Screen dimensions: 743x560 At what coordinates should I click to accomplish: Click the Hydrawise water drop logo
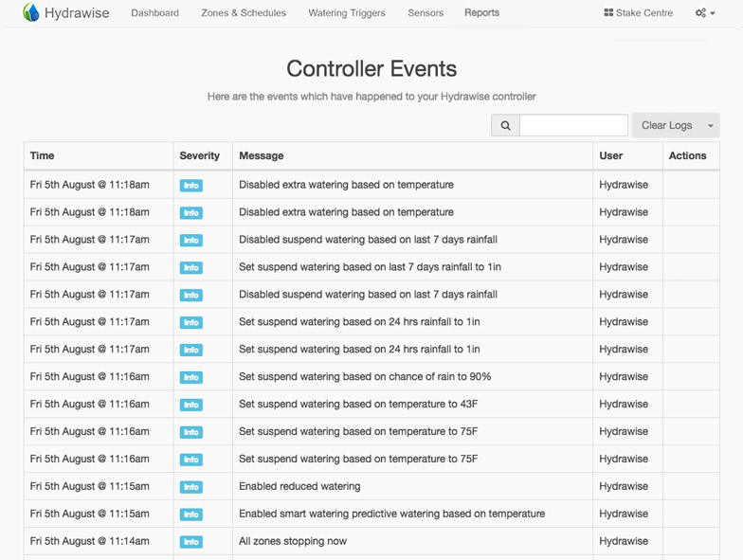pyautogui.click(x=31, y=12)
